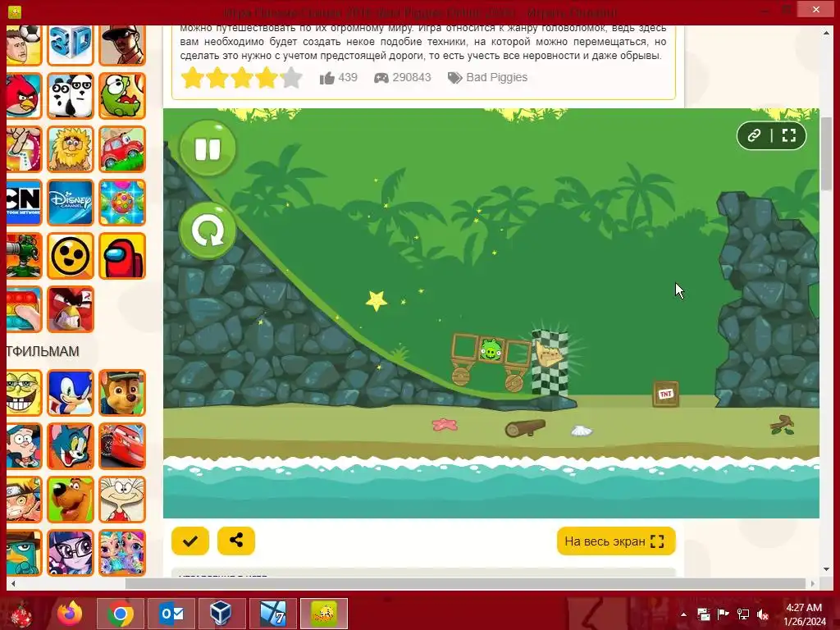Open the colorful candy balls game thumbnail
This screenshot has width=840, height=630.
tap(122, 203)
